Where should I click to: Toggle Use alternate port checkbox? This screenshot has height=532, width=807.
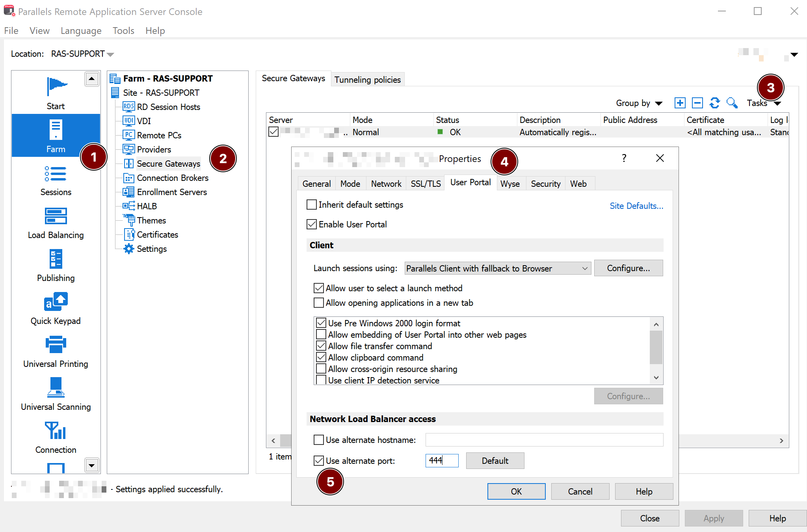point(318,461)
